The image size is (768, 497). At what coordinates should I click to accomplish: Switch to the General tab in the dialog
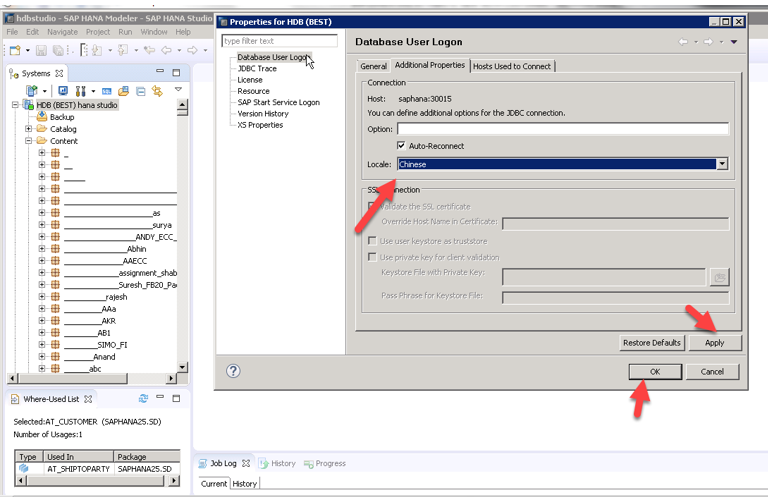pos(374,66)
